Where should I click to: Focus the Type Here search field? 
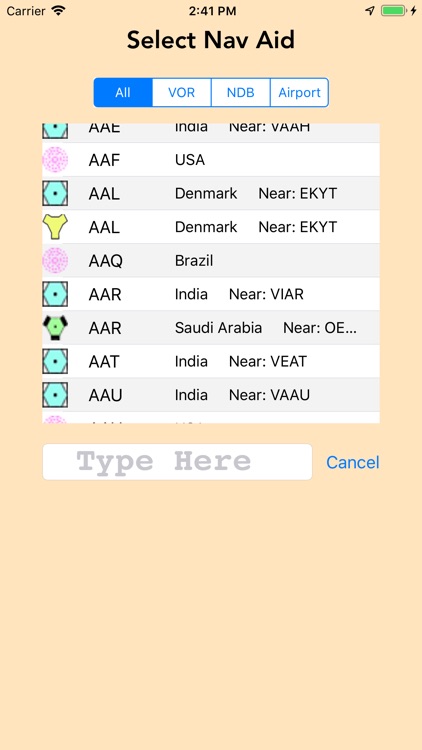pyautogui.click(x=178, y=462)
